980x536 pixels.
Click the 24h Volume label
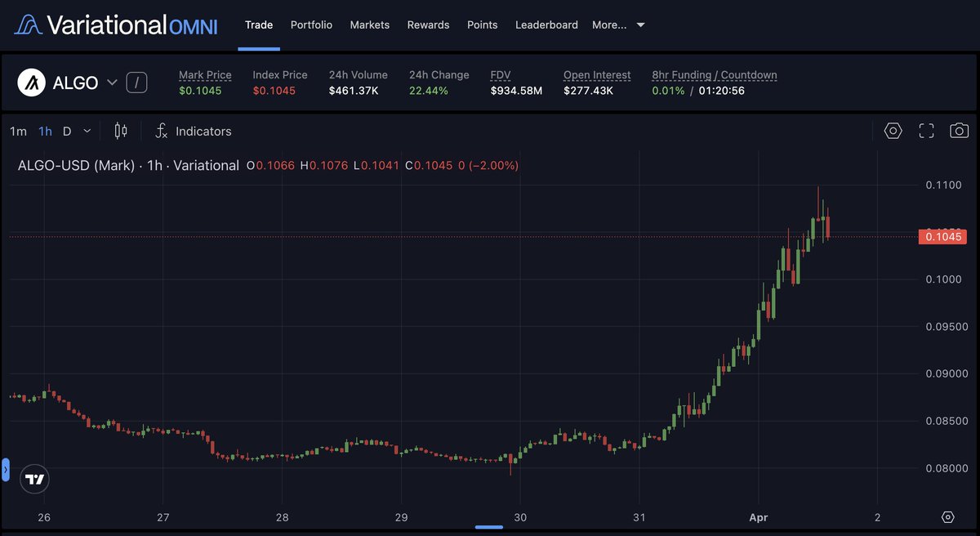coord(359,75)
